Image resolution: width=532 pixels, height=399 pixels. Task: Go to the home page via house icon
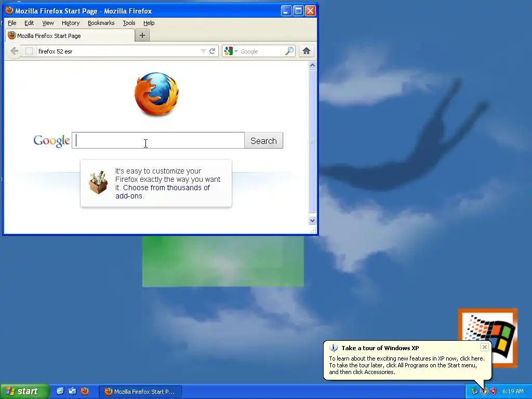pyautogui.click(x=307, y=51)
